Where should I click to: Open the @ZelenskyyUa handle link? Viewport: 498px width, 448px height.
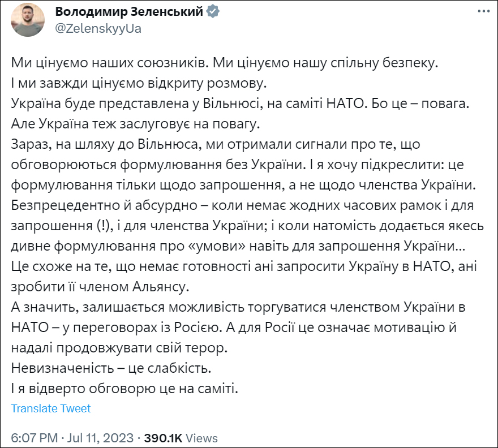point(98,29)
